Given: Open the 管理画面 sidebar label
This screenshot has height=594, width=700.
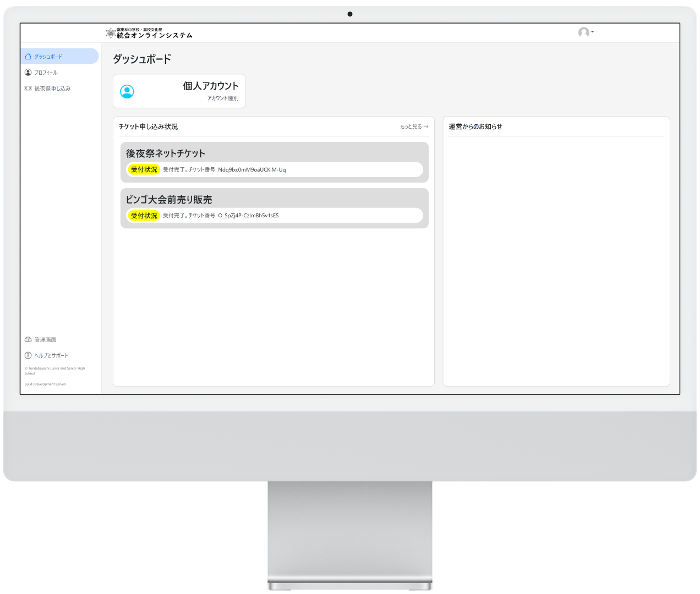Looking at the screenshot, I should click(x=45, y=340).
